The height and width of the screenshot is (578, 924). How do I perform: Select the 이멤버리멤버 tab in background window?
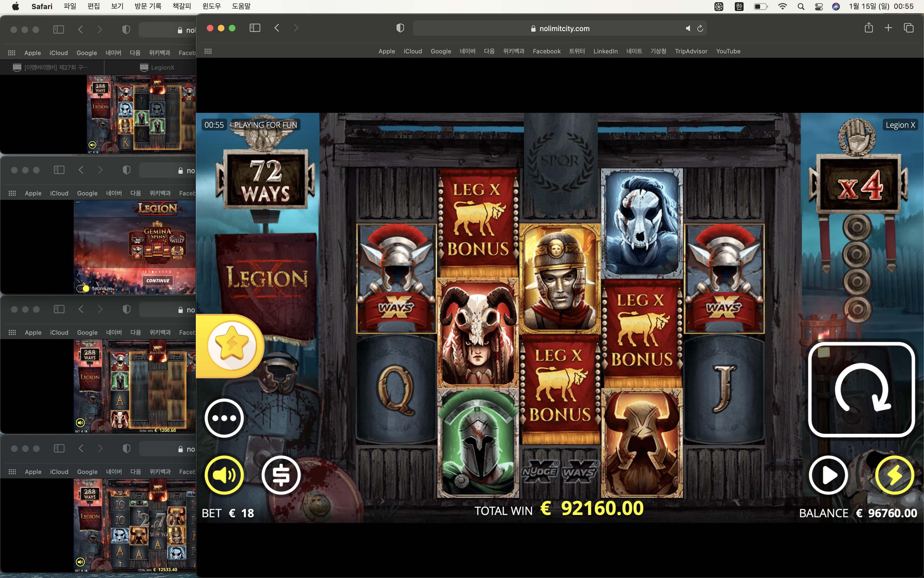click(52, 67)
